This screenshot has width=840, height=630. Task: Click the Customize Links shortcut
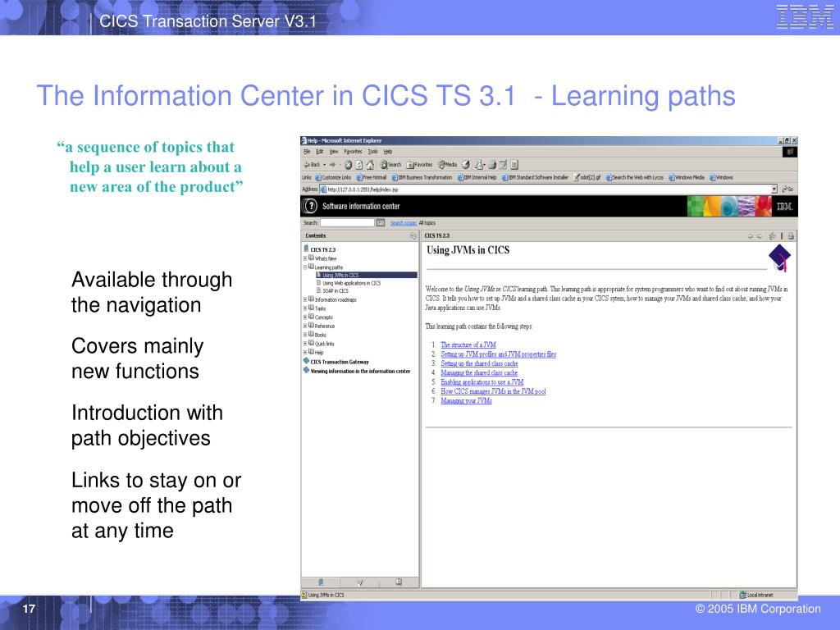pyautogui.click(x=333, y=177)
